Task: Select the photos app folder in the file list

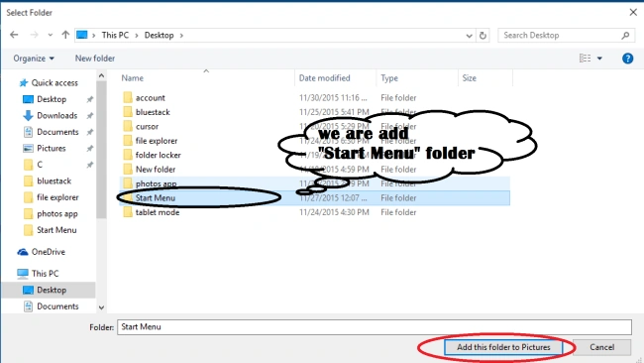Action: coord(157,183)
